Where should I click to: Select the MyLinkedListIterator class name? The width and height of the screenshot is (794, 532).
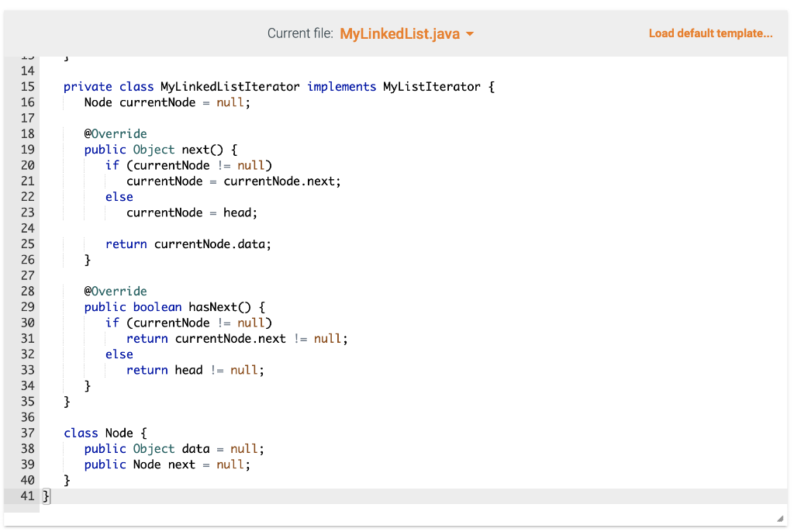tap(227, 86)
